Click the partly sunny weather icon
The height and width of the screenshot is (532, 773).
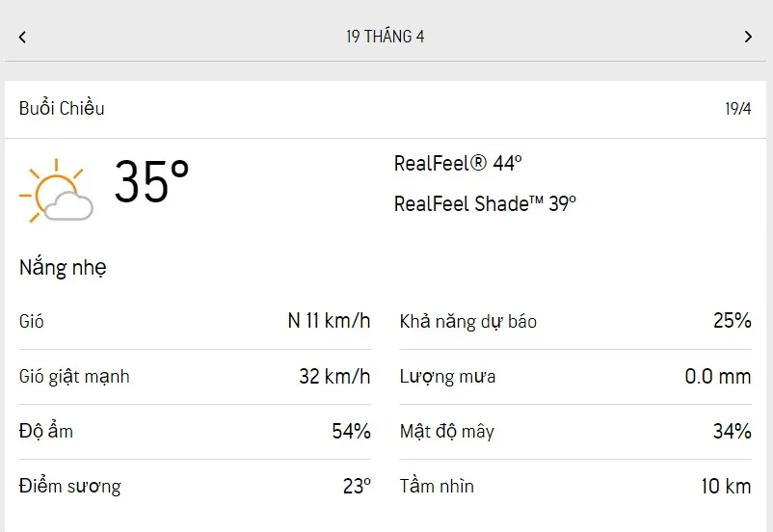coord(56,191)
